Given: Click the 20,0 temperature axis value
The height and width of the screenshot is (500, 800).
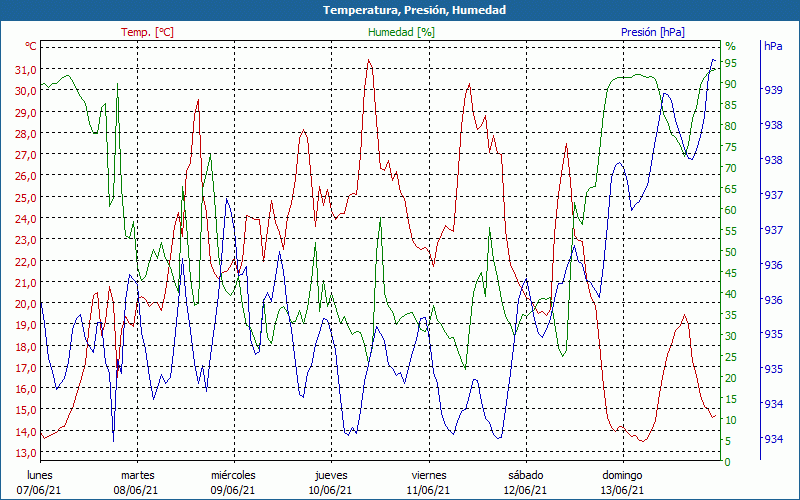Looking at the screenshot, I should point(24,304).
